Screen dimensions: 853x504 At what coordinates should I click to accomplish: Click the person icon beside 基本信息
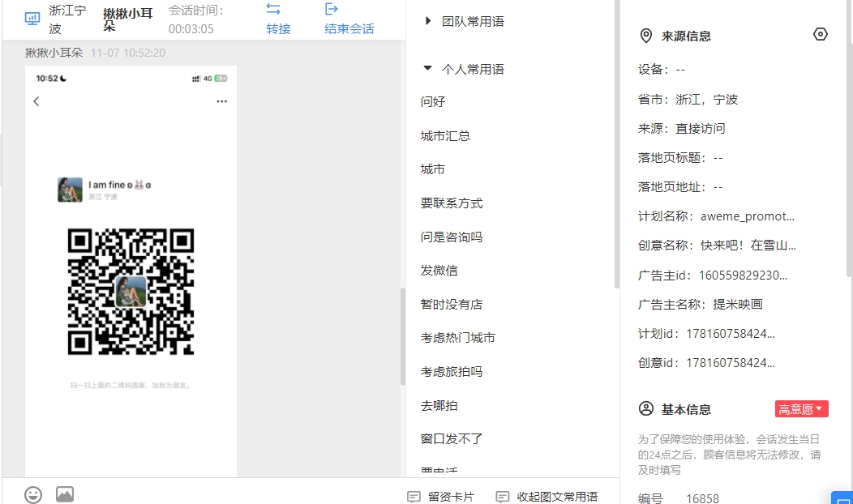(x=645, y=409)
